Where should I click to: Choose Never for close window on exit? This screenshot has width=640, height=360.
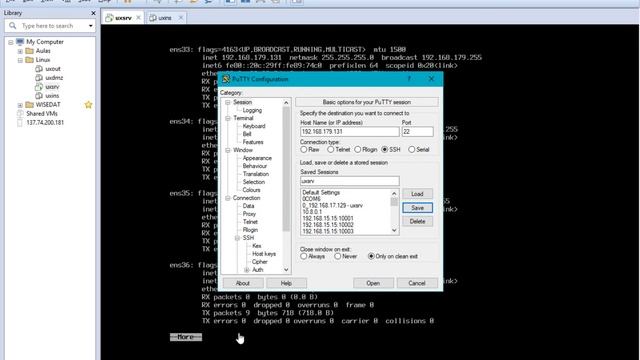point(337,256)
